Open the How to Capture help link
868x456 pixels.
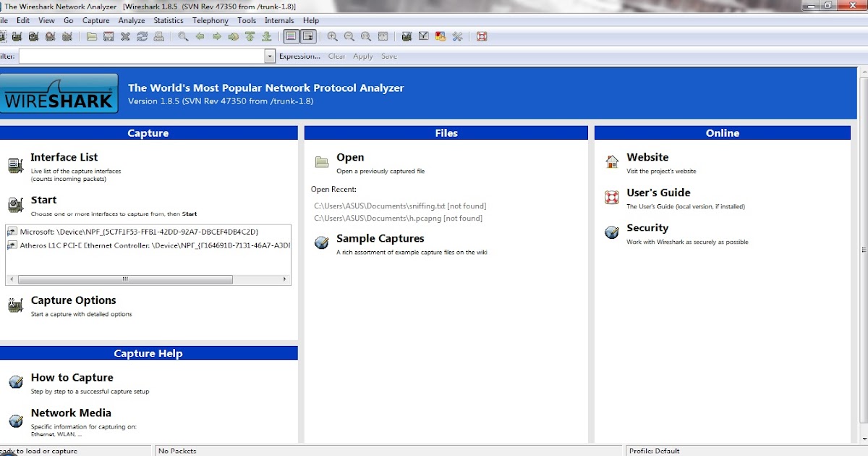(x=72, y=378)
